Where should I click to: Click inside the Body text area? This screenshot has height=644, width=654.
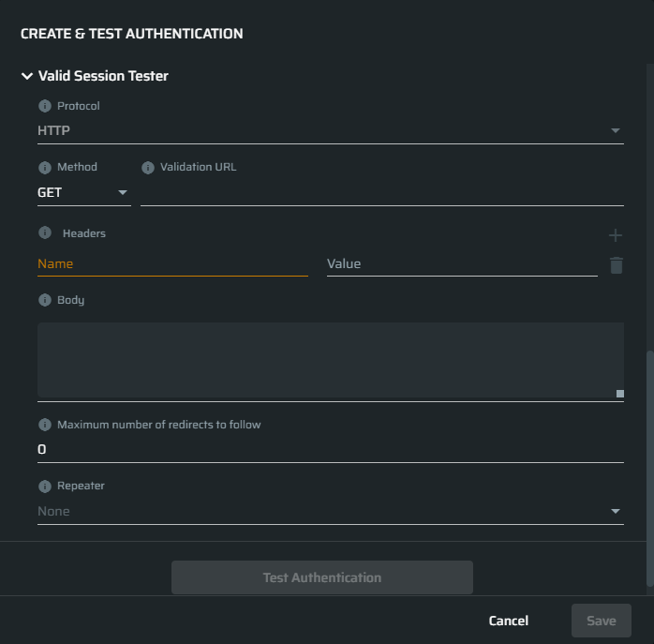coord(331,360)
